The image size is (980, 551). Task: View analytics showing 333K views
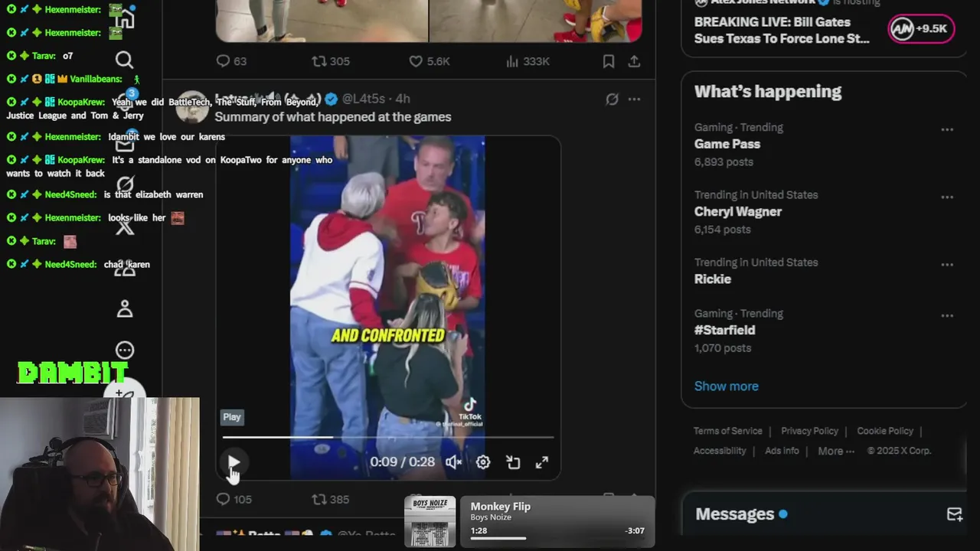pyautogui.click(x=528, y=61)
